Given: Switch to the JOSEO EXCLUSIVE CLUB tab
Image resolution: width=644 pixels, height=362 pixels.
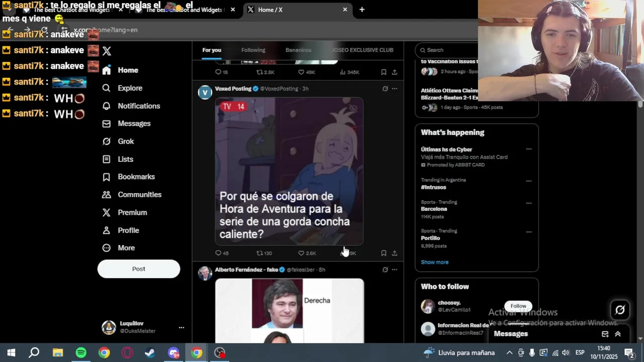Looking at the screenshot, I should click(x=363, y=50).
